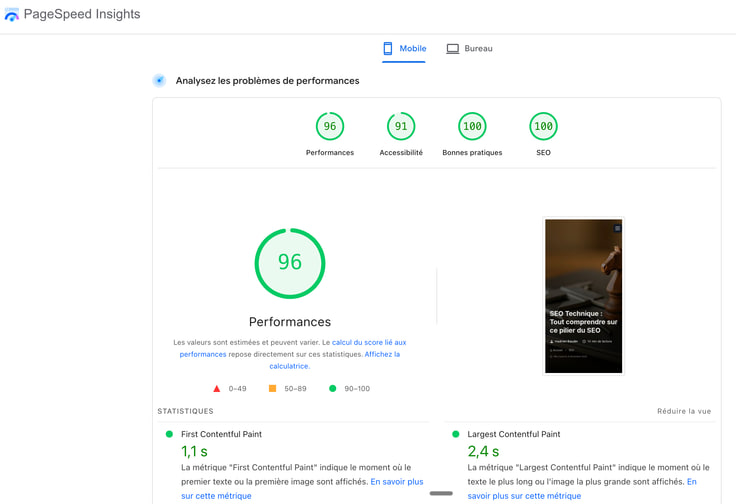Open the PageSpeed Insights title link
The height and width of the screenshot is (504, 736).
82,14
